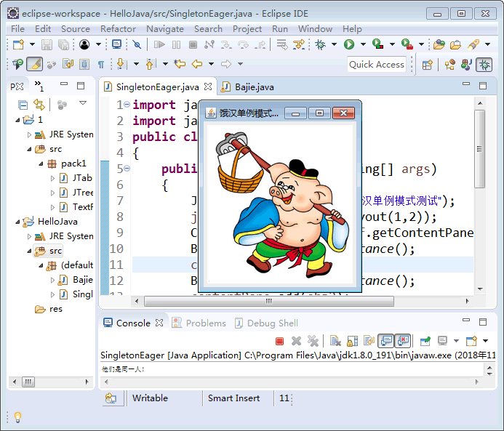This screenshot has height=431, width=504.
Task: Toggle Show Console When Standard Out Changes
Action: 386,341
